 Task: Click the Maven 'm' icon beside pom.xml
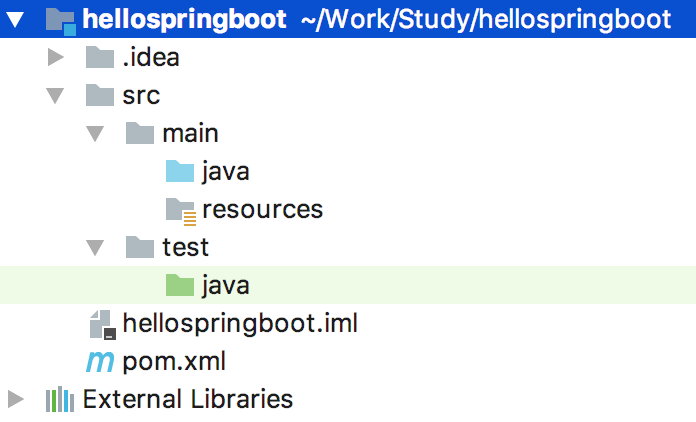tap(101, 361)
